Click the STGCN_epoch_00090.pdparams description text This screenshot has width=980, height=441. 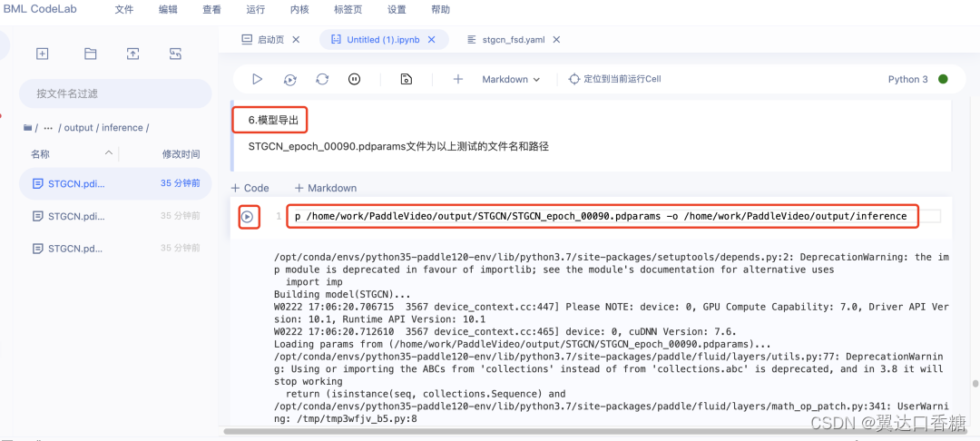(398, 147)
